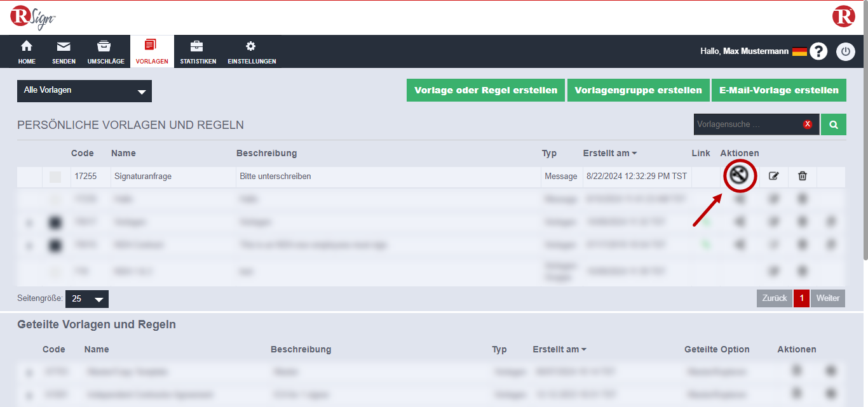Click the share icon for Signaturanfrage

(738, 176)
